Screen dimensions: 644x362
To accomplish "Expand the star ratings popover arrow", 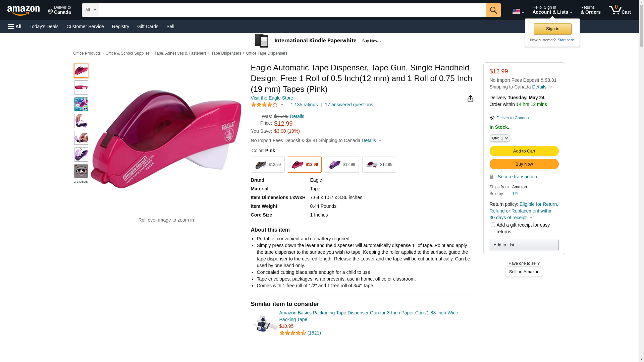I will coord(282,105).
